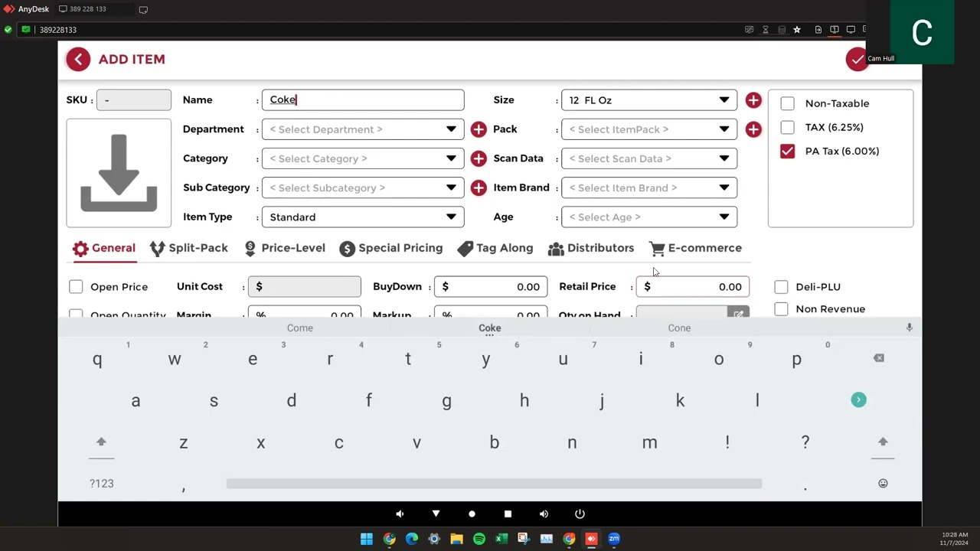
Task: Click the Retail Price input field
Action: tap(693, 286)
